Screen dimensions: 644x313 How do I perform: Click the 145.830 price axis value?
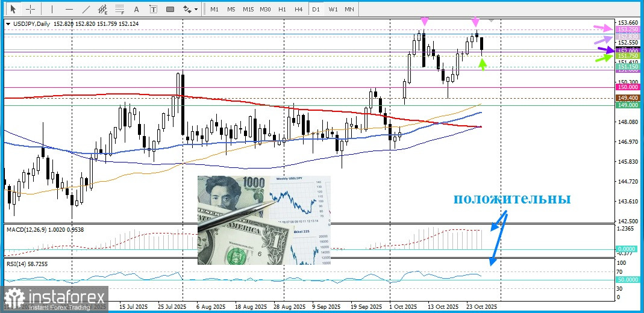click(627, 162)
